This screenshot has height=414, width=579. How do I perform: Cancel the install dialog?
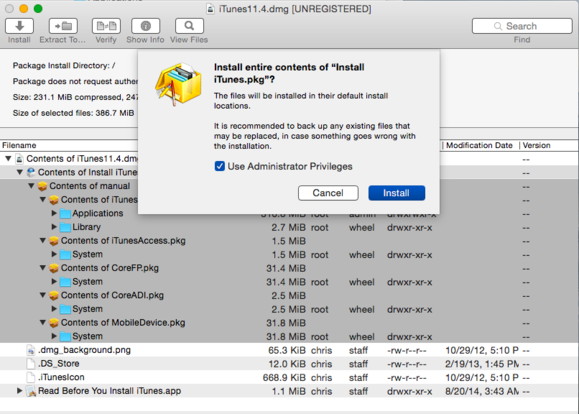pos(328,193)
